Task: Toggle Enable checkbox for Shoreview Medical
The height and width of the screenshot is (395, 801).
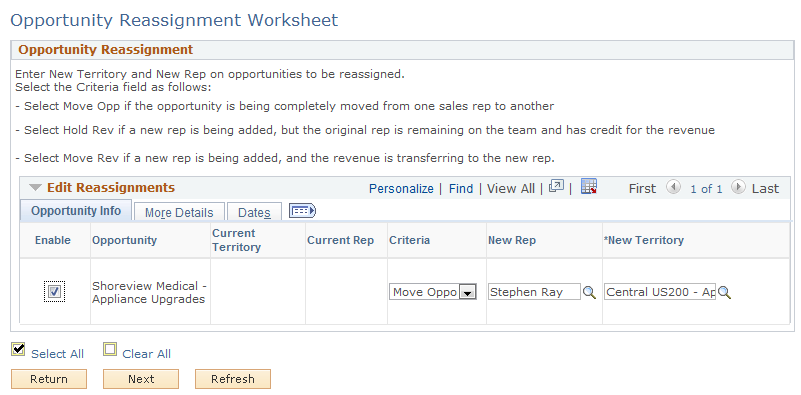Action: [54, 292]
